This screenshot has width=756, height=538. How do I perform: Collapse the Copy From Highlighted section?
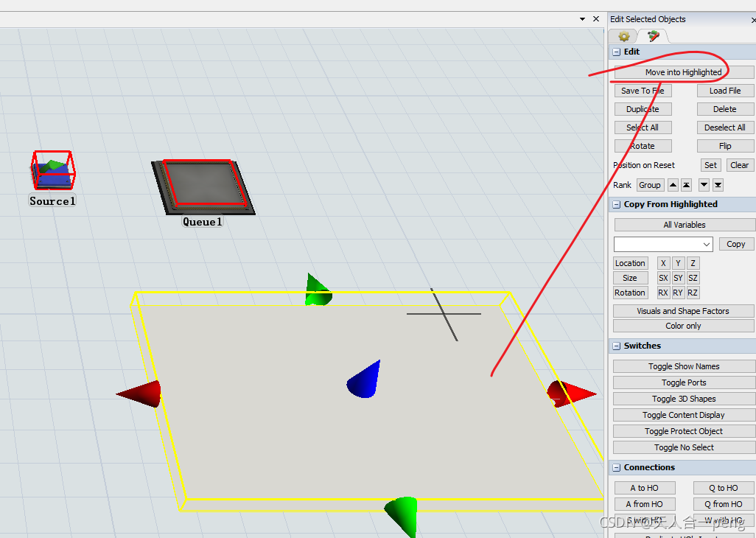click(616, 204)
